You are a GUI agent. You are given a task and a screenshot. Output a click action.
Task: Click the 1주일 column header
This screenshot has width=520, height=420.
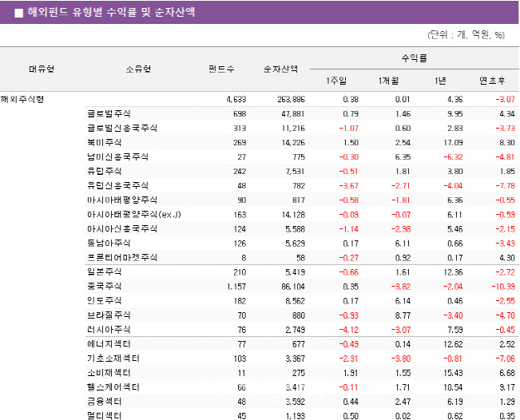[336, 81]
